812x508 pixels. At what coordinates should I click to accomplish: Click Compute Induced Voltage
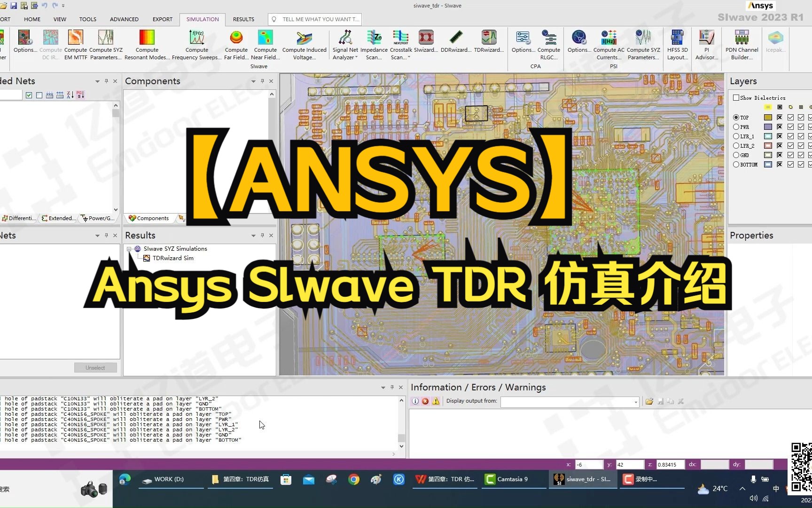click(304, 45)
